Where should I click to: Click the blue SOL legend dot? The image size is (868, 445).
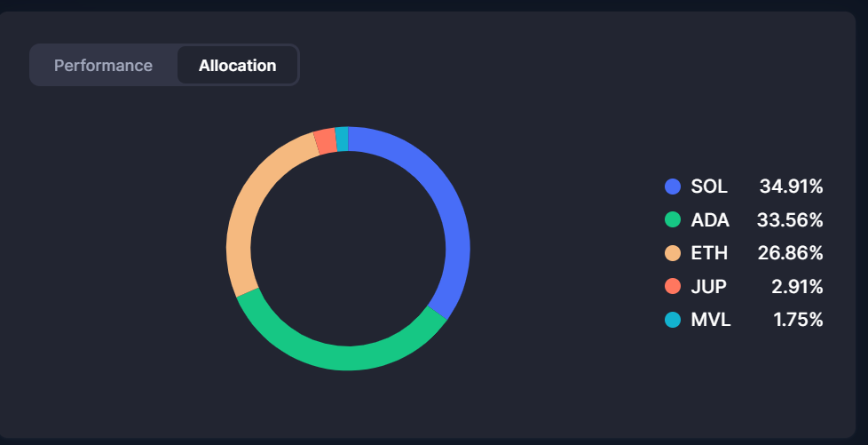point(673,187)
